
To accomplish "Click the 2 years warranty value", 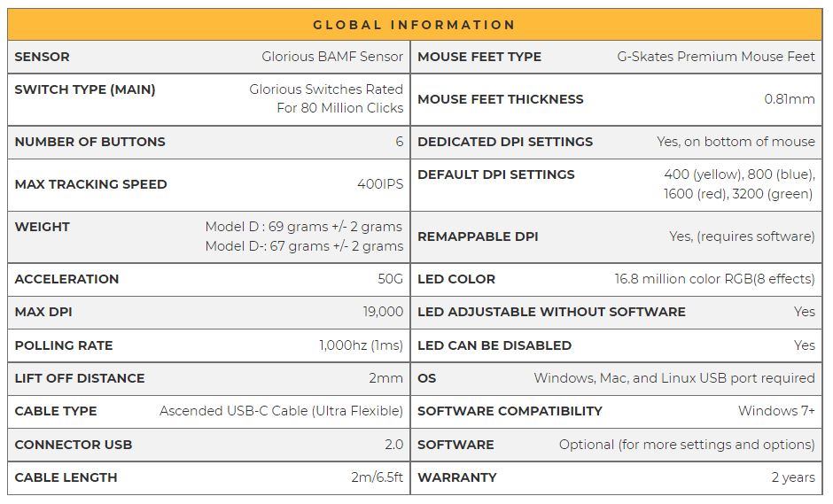I will pos(793,478).
